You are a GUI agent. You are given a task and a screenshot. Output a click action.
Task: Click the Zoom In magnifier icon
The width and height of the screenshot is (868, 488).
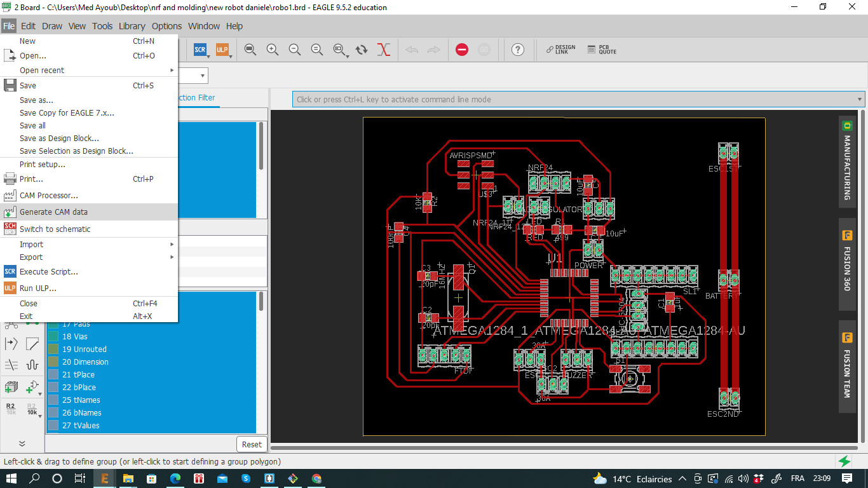pos(273,50)
